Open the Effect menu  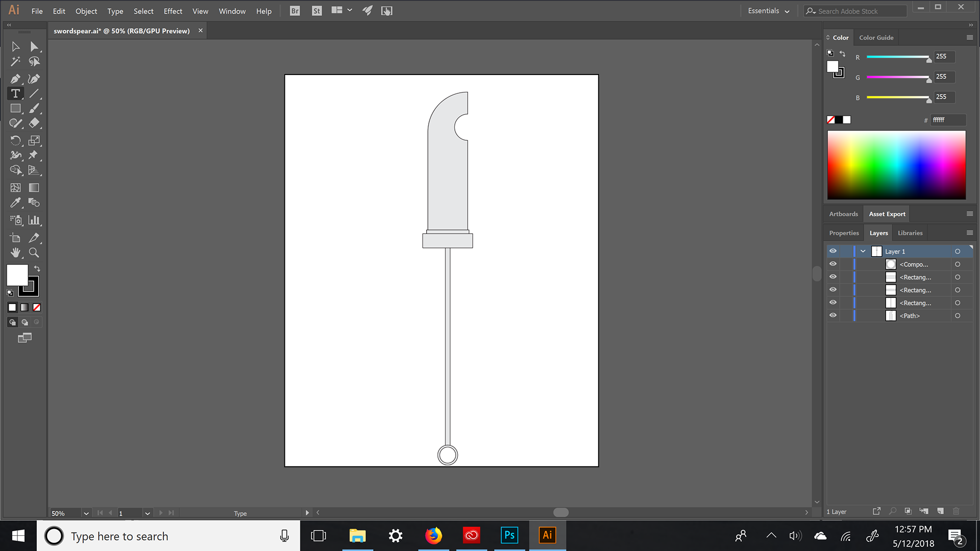tap(173, 11)
